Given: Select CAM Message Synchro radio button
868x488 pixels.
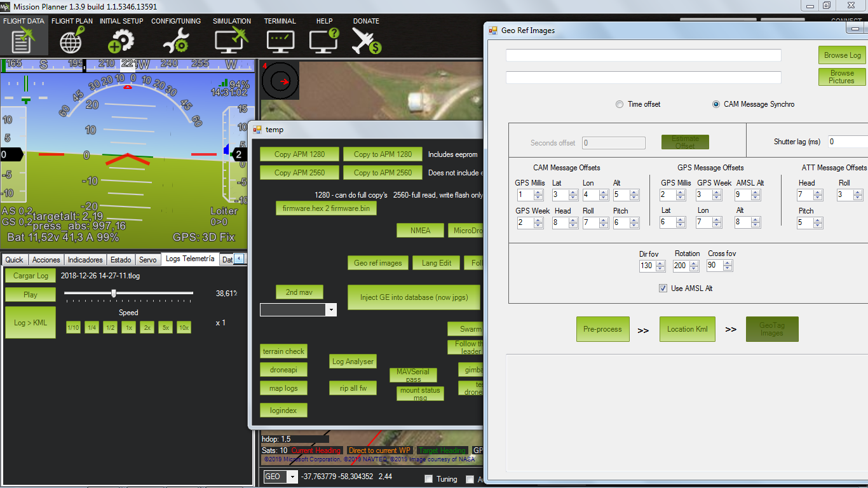Looking at the screenshot, I should (716, 104).
